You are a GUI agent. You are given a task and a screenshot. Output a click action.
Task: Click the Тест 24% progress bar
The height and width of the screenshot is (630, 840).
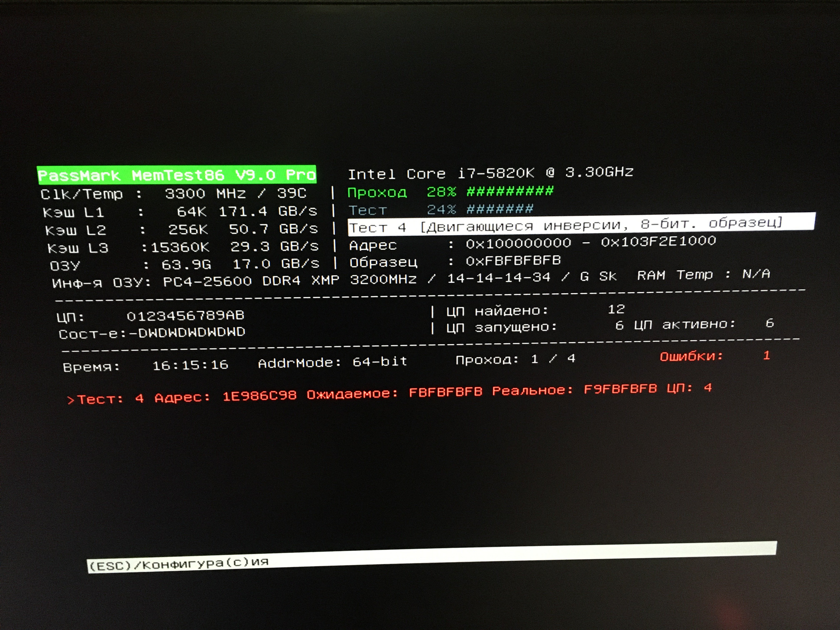click(500, 209)
